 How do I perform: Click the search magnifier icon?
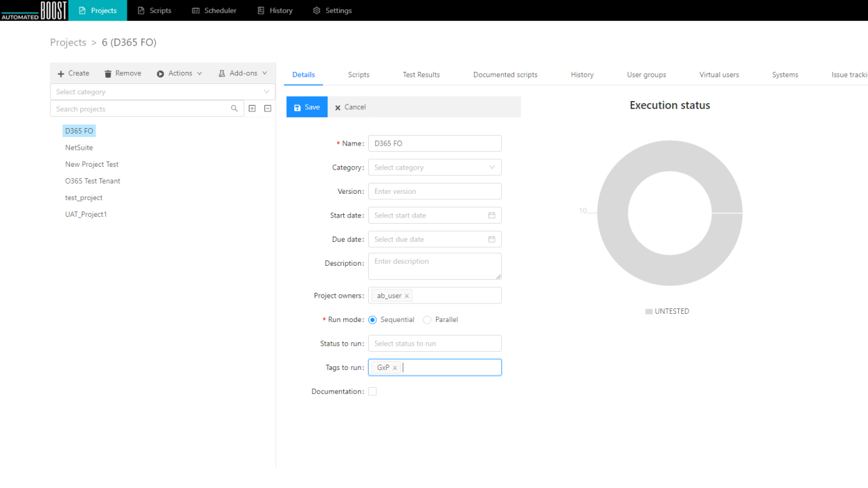(235, 108)
